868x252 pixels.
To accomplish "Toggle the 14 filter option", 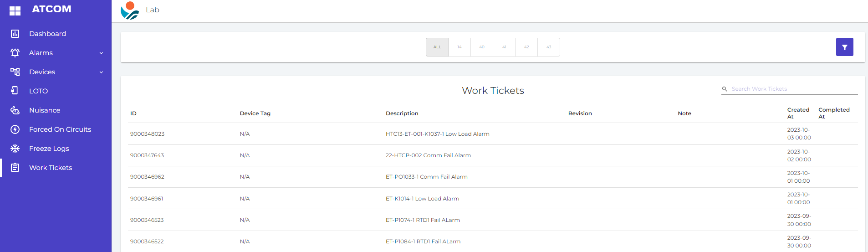I will click(x=460, y=47).
